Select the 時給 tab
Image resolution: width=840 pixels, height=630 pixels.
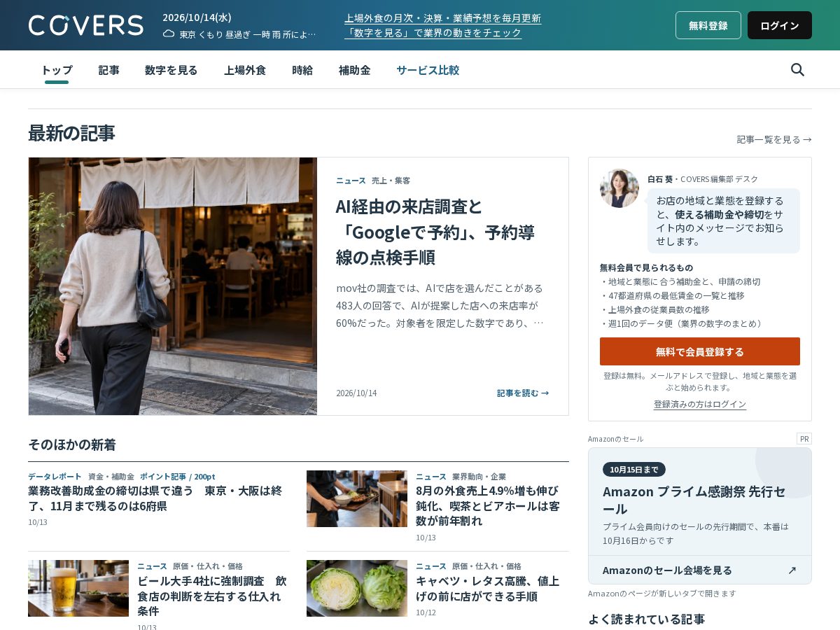tap(302, 70)
